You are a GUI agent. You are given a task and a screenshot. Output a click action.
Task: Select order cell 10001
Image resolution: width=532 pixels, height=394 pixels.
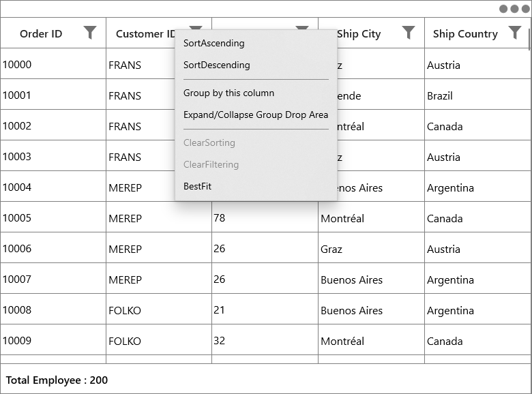(53, 94)
